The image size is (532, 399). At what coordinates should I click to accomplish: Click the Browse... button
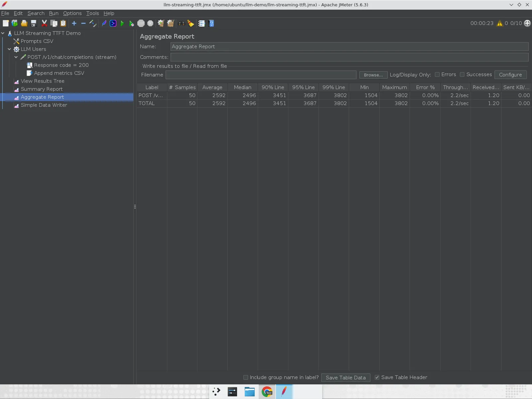tap(373, 75)
